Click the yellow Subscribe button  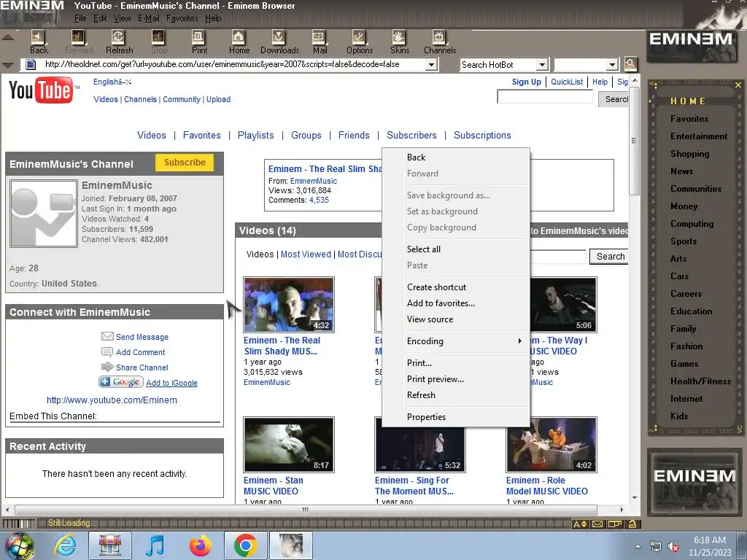tap(185, 163)
